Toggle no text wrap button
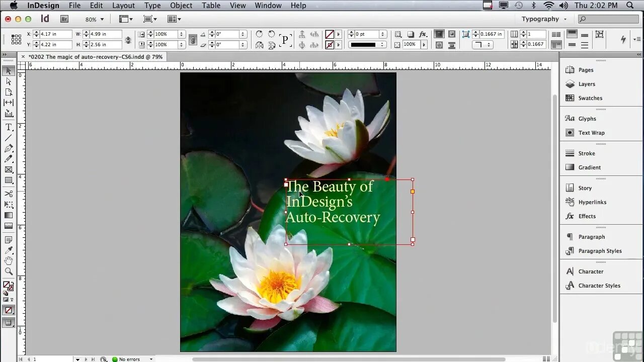The image size is (644, 362). pyautogui.click(x=439, y=34)
